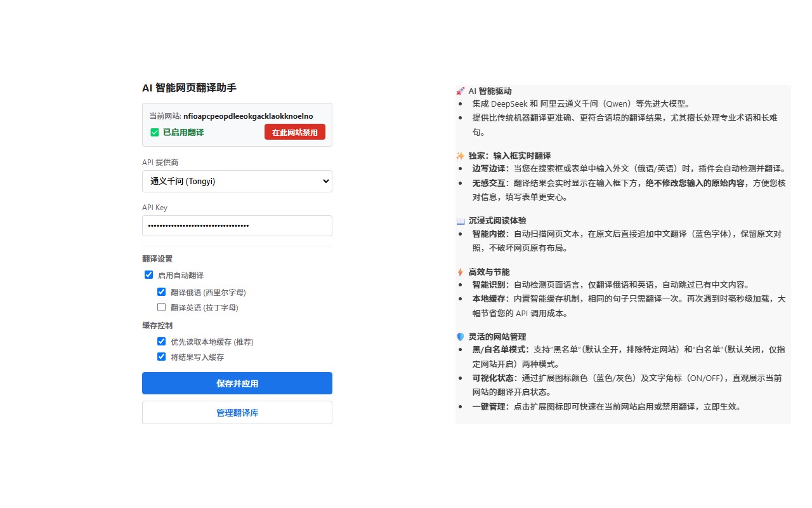812x508 pixels.
Task: Click the 黑/白名单模式 bullet text
Action: pos(629,356)
